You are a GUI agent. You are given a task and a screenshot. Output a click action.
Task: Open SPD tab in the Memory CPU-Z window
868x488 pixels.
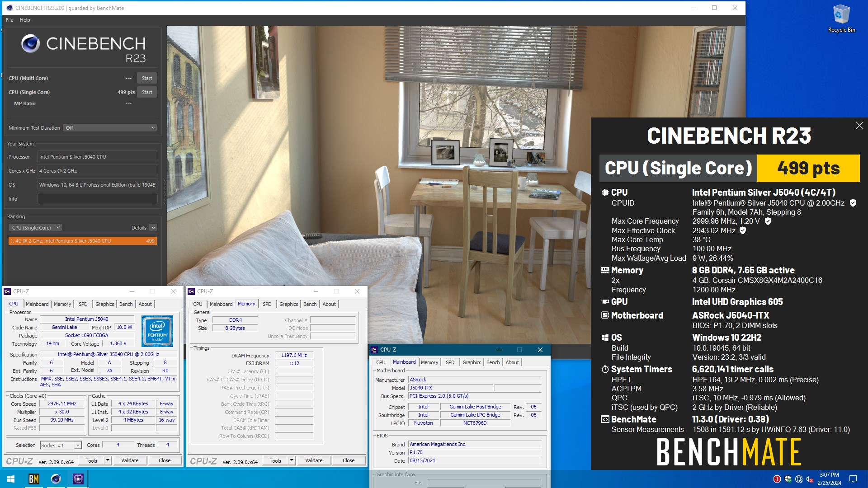coord(267,304)
